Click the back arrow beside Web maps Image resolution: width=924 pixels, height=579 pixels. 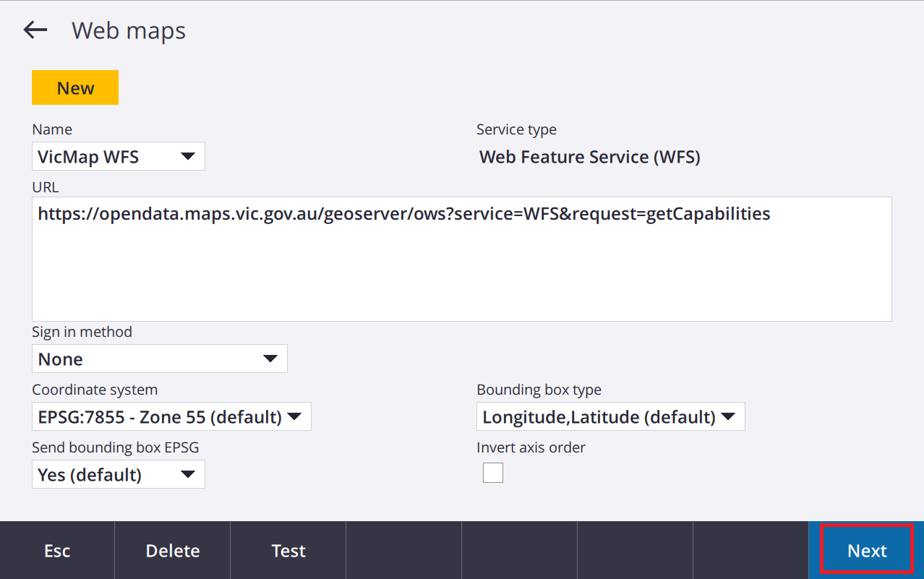[x=35, y=30]
